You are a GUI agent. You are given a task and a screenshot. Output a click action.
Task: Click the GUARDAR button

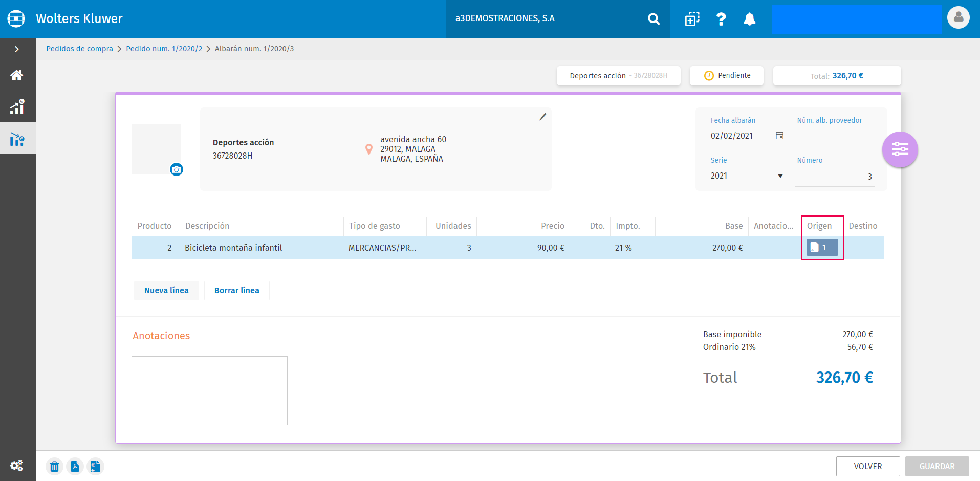[x=937, y=466]
